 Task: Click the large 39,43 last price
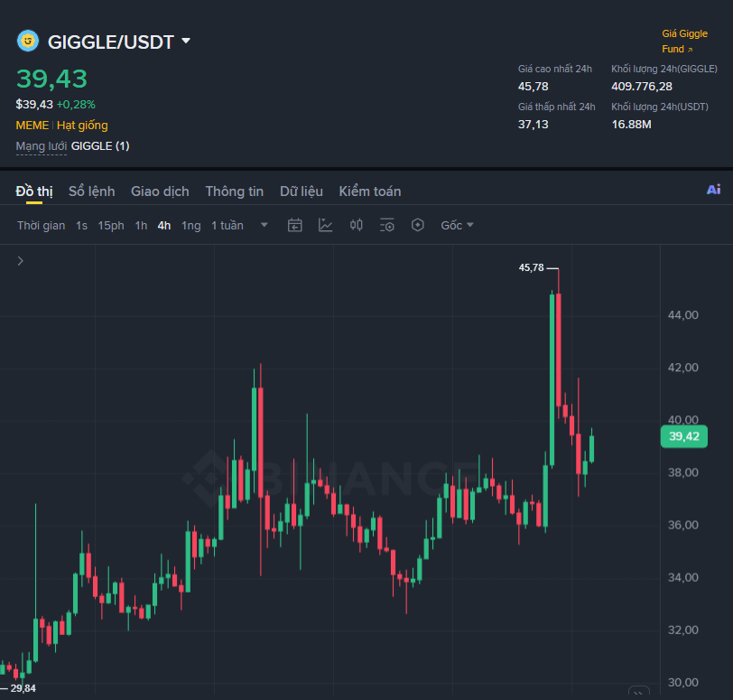click(x=51, y=79)
